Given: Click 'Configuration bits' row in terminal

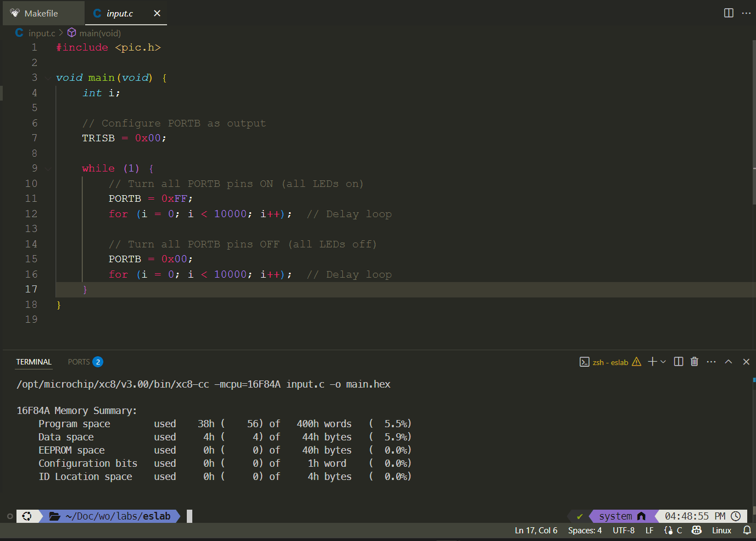Looking at the screenshot, I should (225, 463).
